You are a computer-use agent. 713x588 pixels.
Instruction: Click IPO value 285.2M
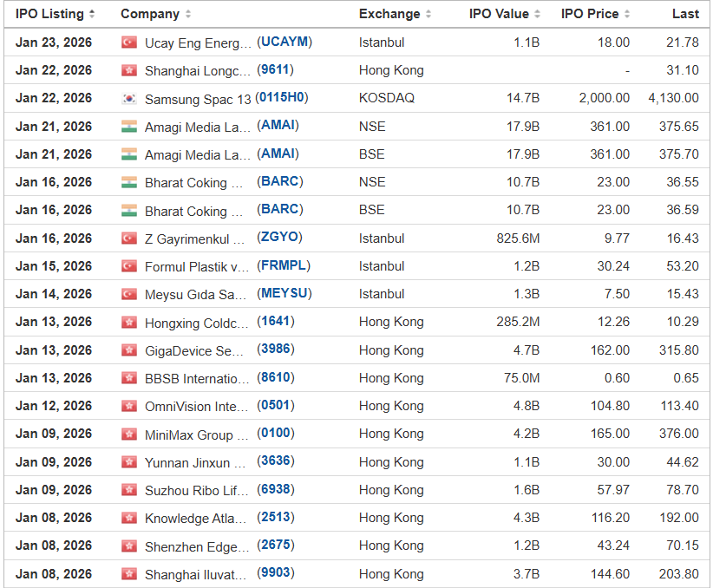(x=518, y=322)
